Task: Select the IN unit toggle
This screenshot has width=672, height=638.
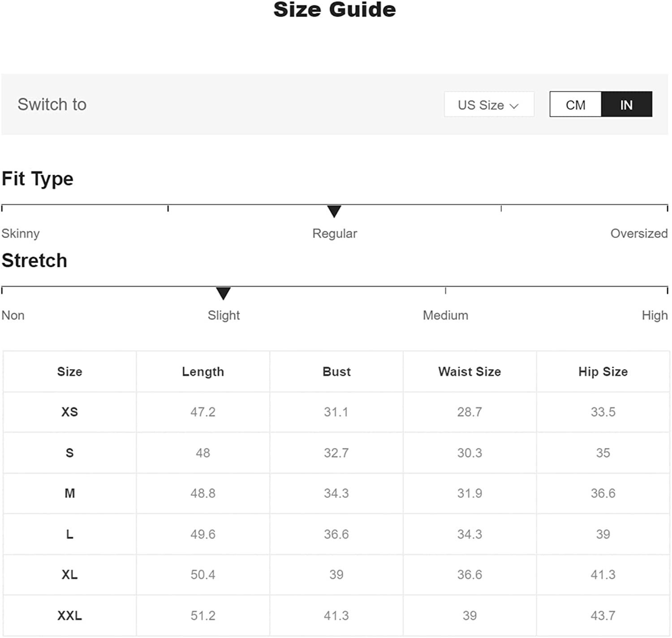Action: click(626, 105)
